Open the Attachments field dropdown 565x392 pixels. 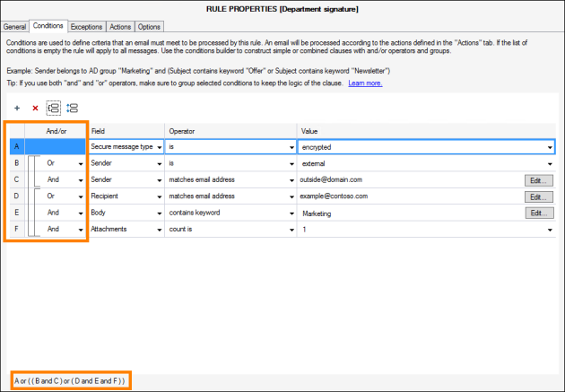pos(160,230)
